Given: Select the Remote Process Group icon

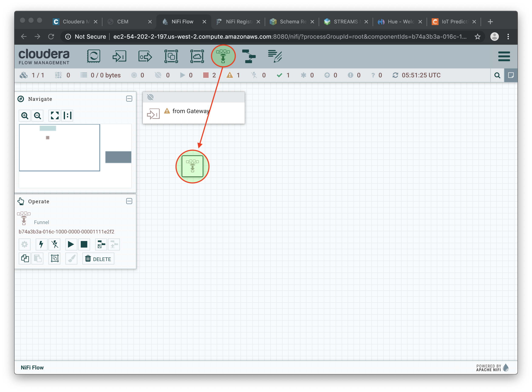Looking at the screenshot, I should 197,56.
